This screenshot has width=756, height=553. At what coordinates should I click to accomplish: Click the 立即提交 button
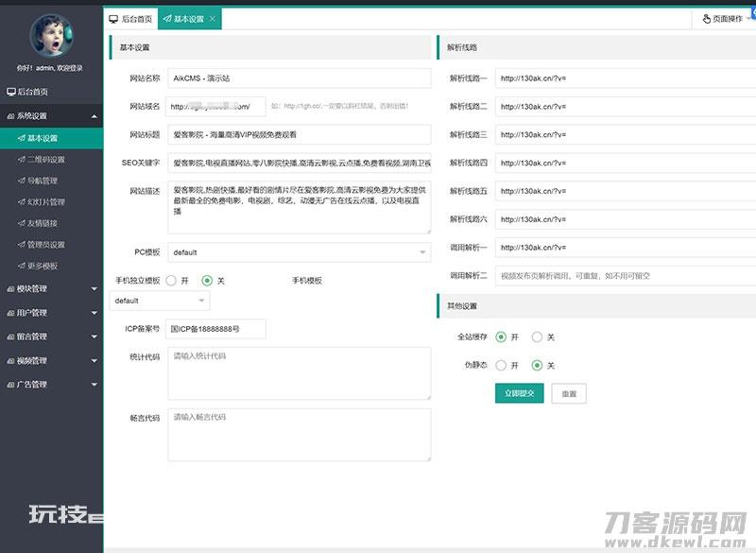pyautogui.click(x=519, y=393)
